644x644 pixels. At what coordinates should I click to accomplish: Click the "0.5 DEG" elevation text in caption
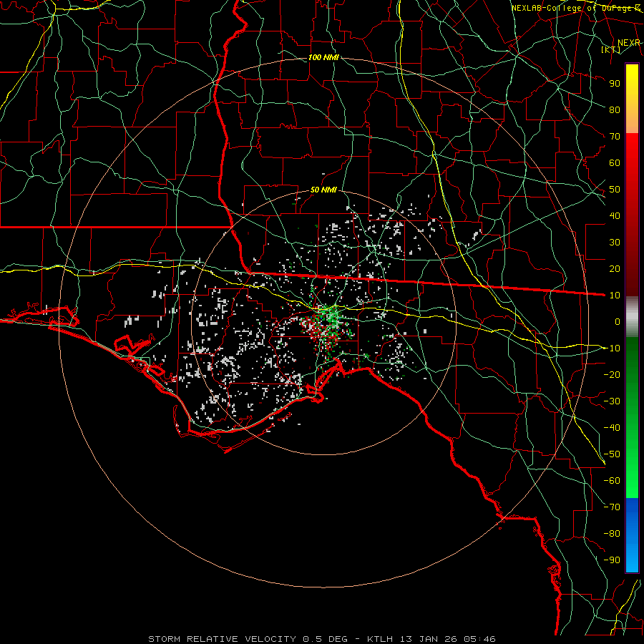point(326,639)
